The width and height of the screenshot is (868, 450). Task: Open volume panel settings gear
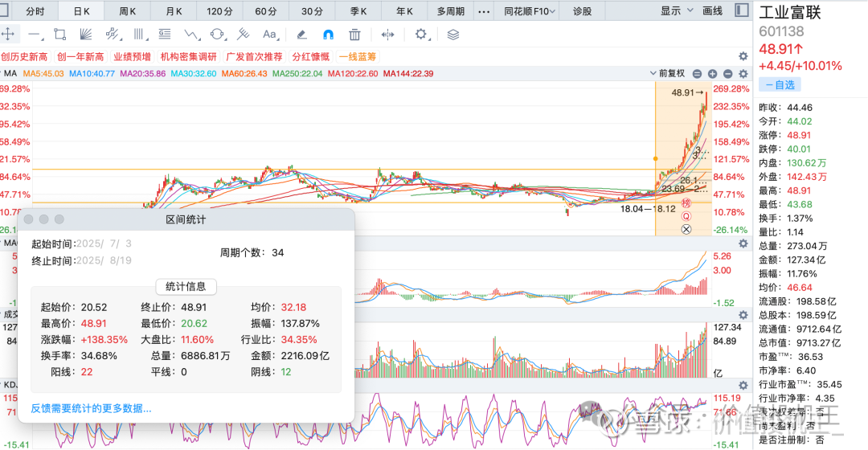(x=743, y=315)
